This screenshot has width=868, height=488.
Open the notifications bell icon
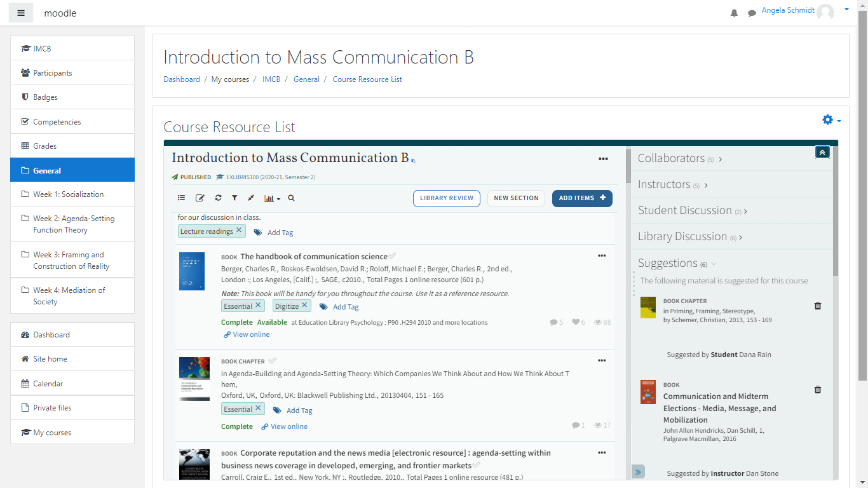point(734,13)
